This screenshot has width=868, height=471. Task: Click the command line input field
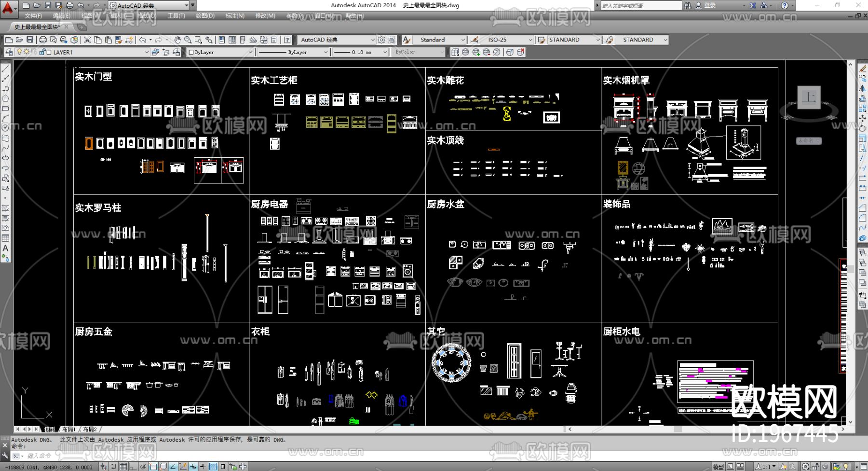click(145, 456)
